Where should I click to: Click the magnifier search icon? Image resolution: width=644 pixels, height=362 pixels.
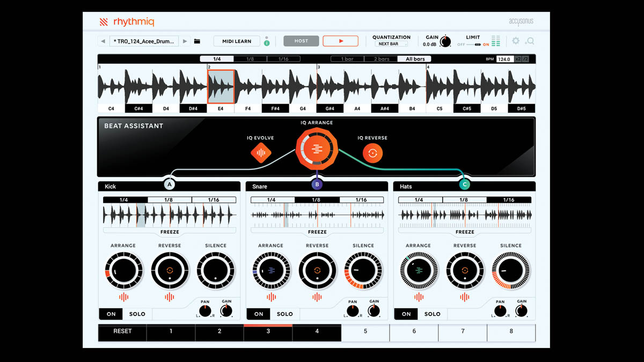tap(530, 41)
